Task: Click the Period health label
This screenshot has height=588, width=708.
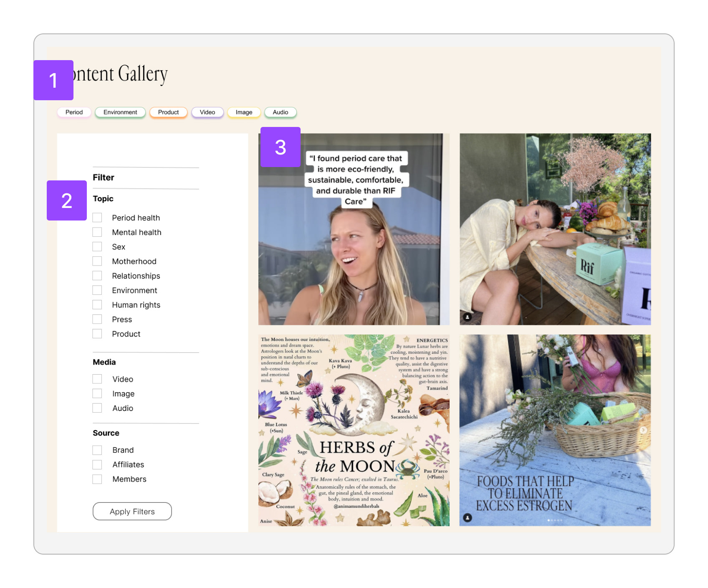Action: coord(136,218)
